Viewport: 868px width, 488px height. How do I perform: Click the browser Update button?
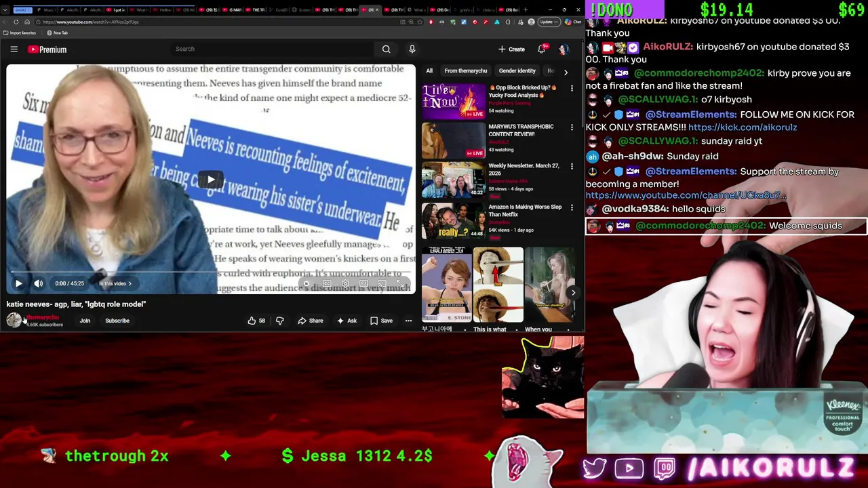coord(548,22)
